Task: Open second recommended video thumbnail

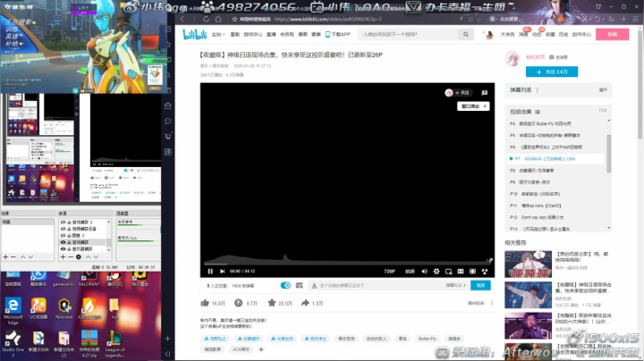Action: pyautogui.click(x=529, y=295)
